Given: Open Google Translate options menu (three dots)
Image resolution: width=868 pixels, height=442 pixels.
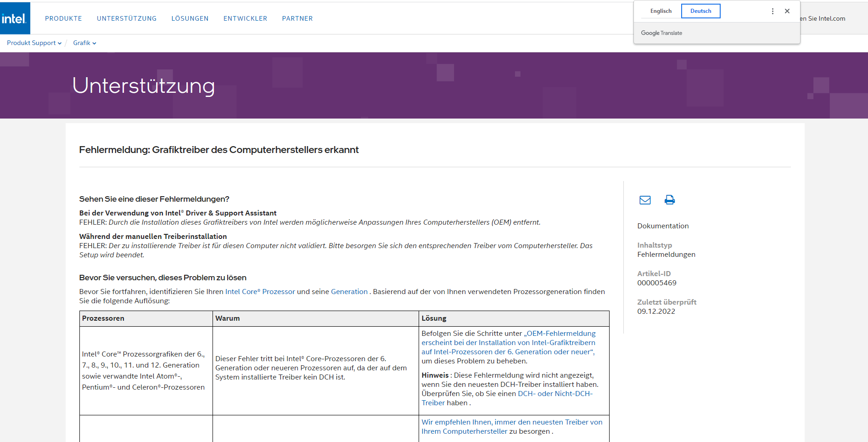Looking at the screenshot, I should pyautogui.click(x=773, y=11).
